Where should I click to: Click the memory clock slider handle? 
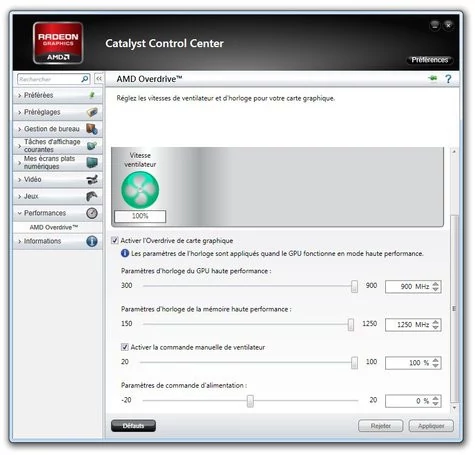click(x=351, y=324)
